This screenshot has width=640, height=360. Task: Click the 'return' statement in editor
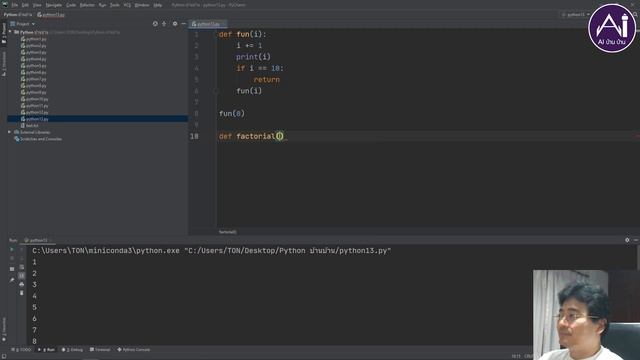click(267, 80)
